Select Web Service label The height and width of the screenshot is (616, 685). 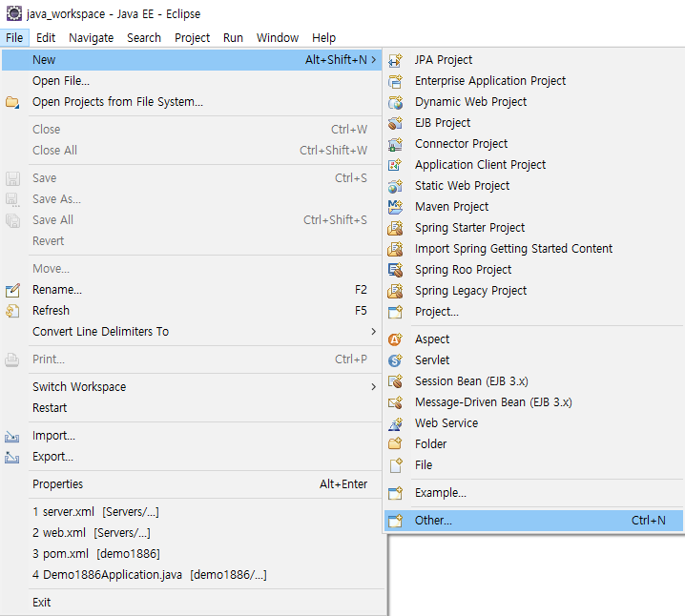446,423
